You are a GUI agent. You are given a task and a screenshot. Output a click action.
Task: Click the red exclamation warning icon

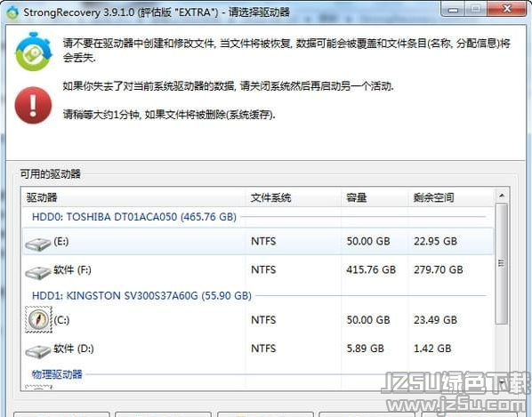(x=33, y=105)
